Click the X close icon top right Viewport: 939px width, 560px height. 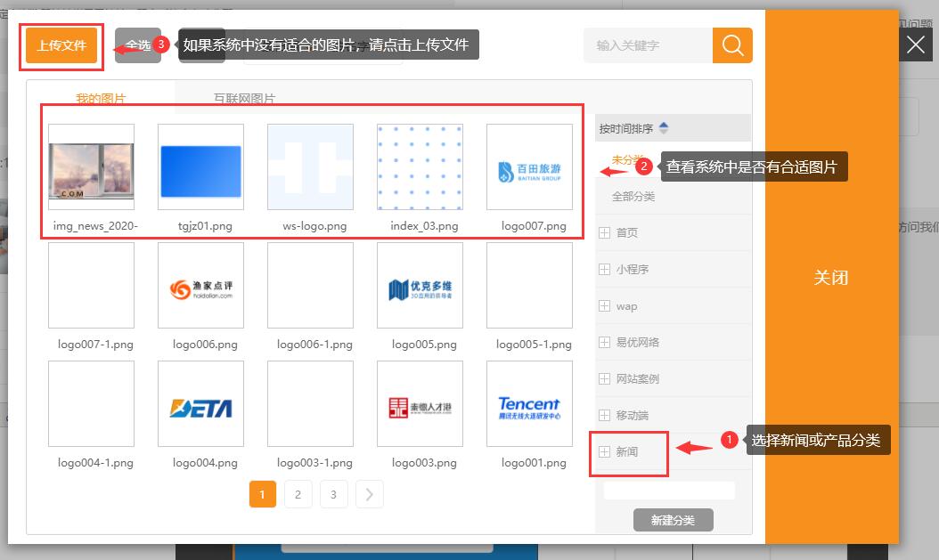click(x=915, y=44)
